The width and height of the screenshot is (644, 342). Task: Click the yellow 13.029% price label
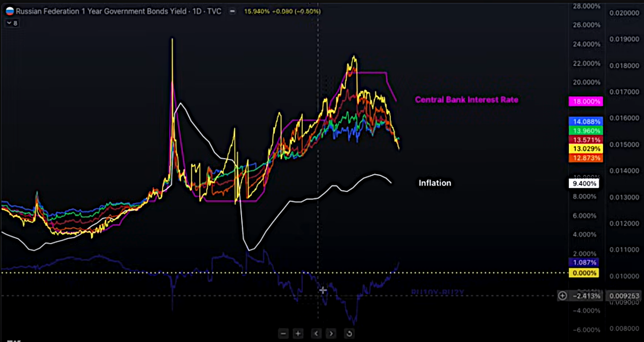pos(586,149)
